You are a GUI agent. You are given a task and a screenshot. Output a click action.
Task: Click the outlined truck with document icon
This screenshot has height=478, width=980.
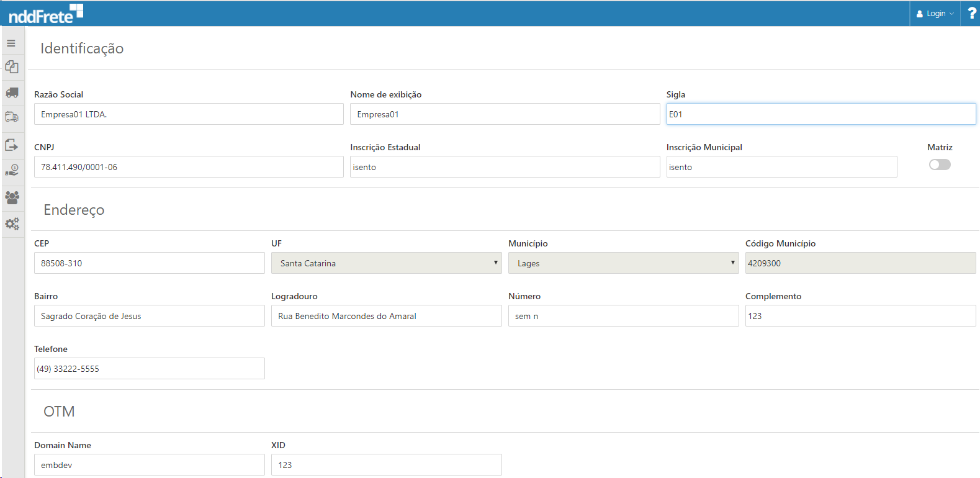pos(12,117)
